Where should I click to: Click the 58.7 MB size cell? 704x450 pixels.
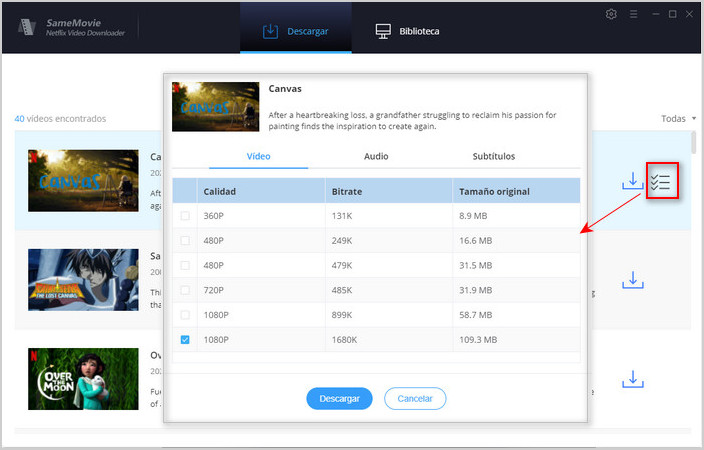click(x=516, y=315)
